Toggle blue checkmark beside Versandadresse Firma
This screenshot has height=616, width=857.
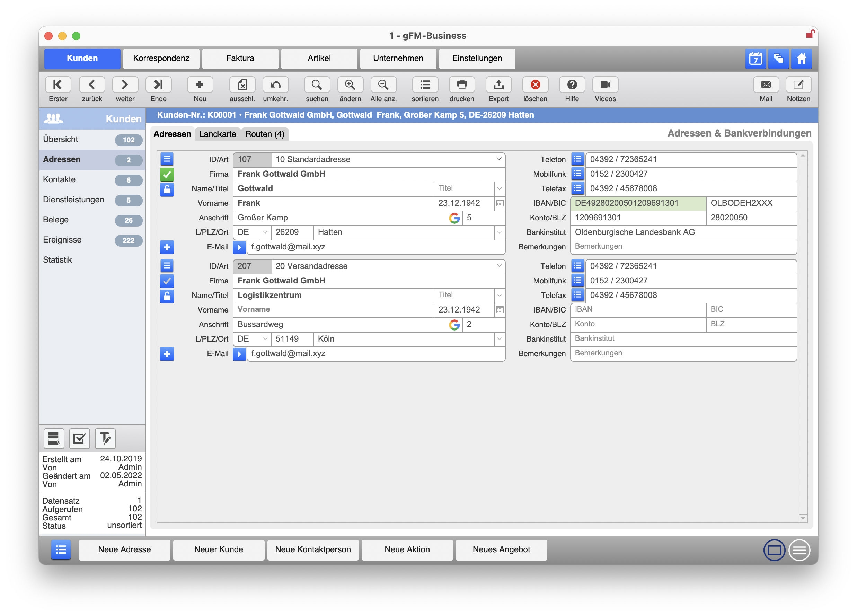click(167, 281)
